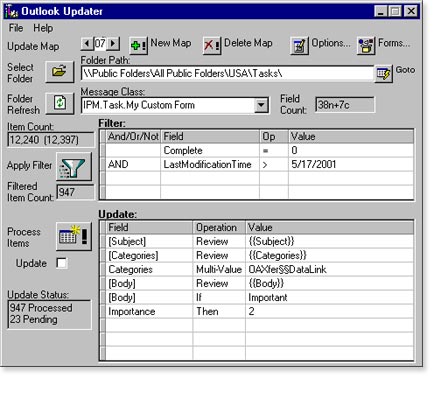This screenshot has height=406, width=435.
Task: Open the Help menu
Action: [x=43, y=28]
